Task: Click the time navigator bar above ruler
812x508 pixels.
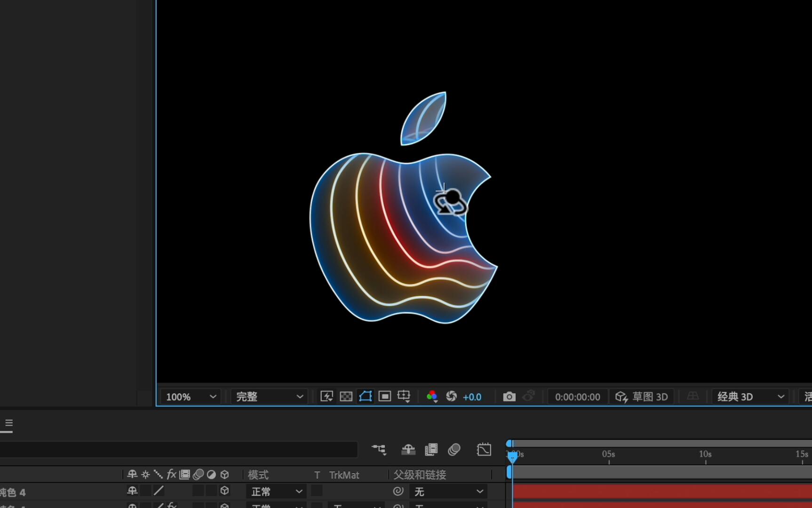Action: click(x=660, y=443)
